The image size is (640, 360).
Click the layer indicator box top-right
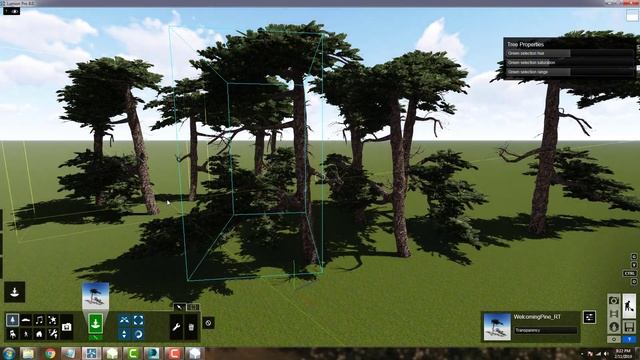click(633, 16)
